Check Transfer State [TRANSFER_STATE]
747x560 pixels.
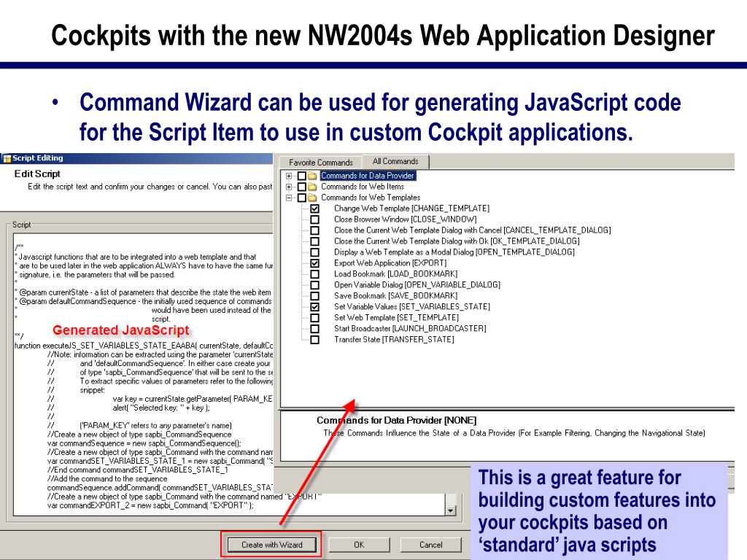[314, 340]
